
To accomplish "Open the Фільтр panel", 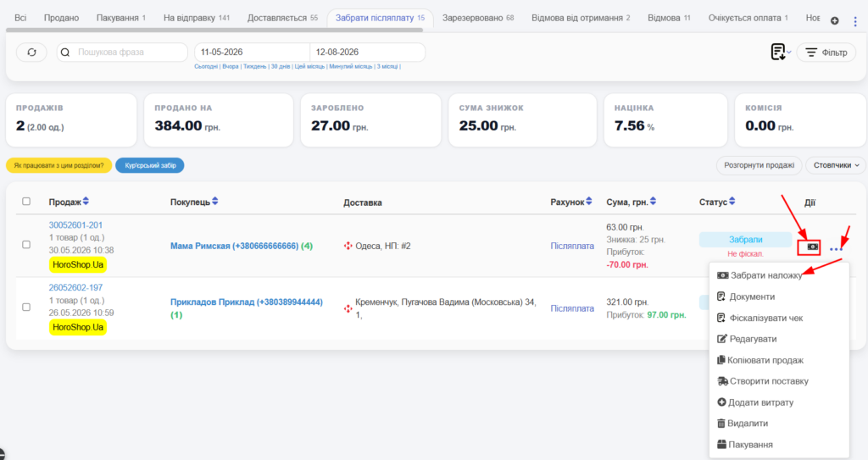I will (x=826, y=53).
